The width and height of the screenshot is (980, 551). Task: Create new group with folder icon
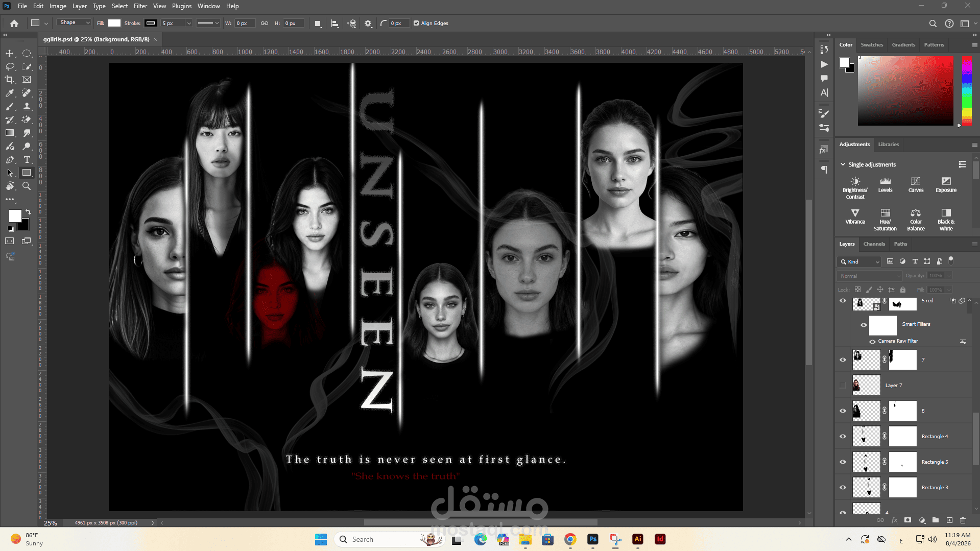click(x=936, y=520)
